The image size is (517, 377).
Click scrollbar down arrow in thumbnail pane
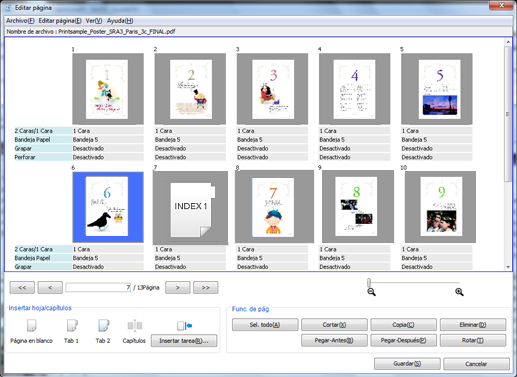508,267
